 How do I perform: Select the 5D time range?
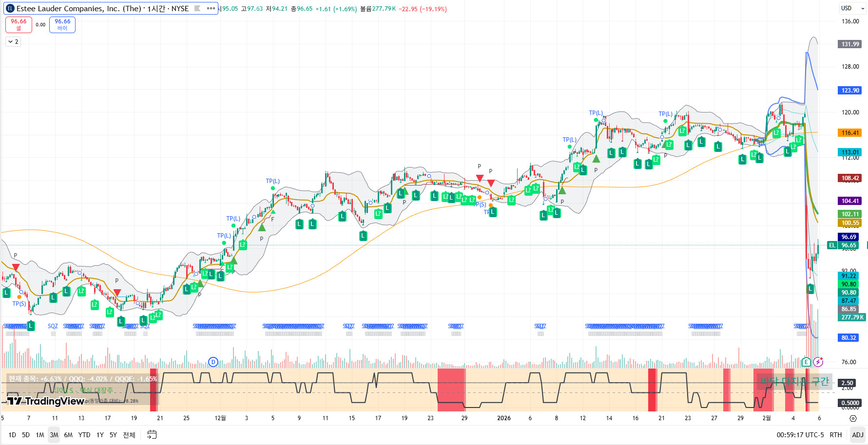coord(26,435)
